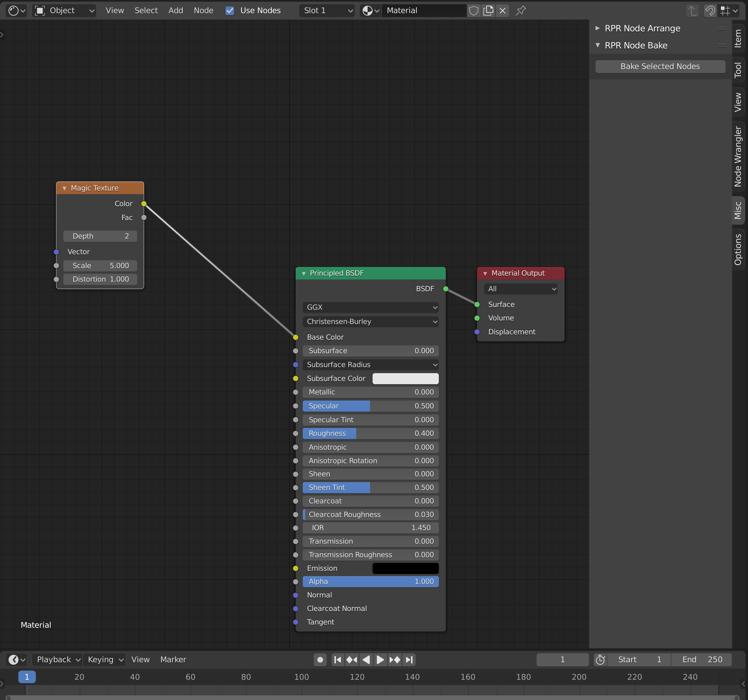Image resolution: width=748 pixels, height=700 pixels.
Task: Click the Volume input socket
Action: [x=477, y=318]
